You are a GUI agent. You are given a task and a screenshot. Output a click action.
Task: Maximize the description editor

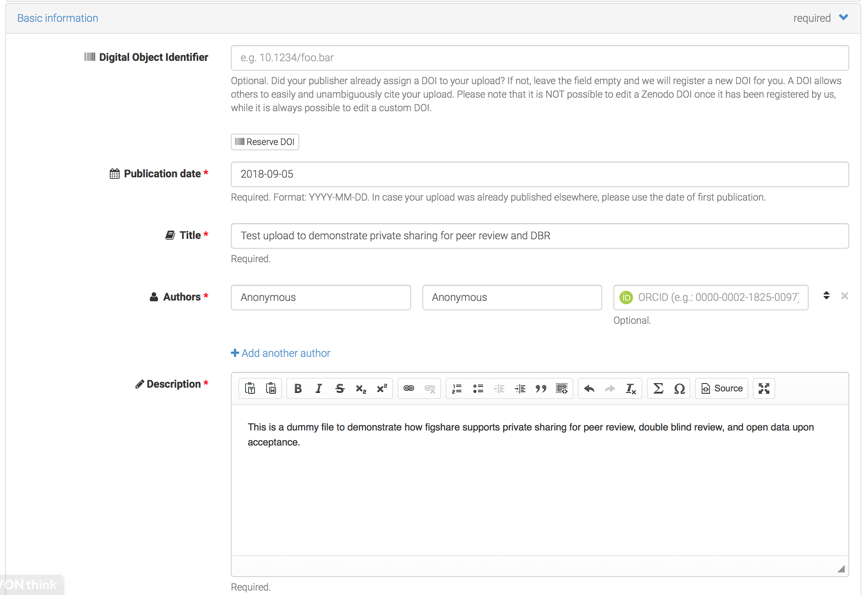click(x=764, y=388)
